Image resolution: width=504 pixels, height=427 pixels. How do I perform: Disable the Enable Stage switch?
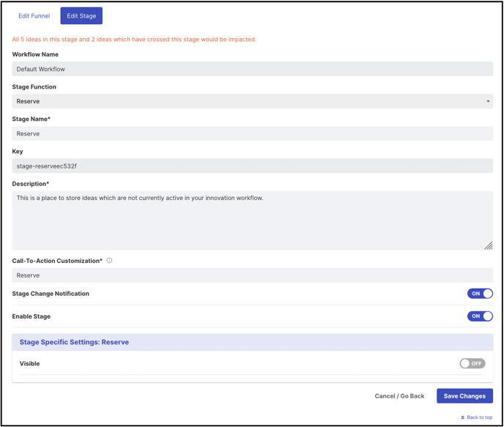coord(480,316)
